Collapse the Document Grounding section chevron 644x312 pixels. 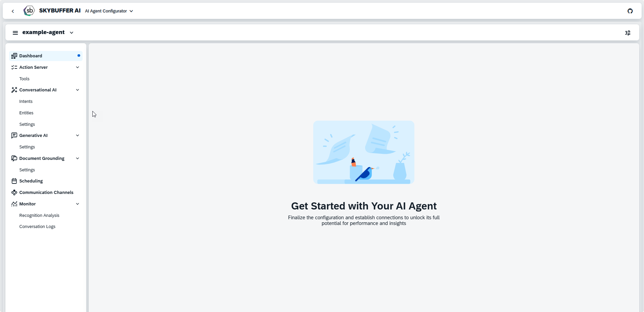point(78,159)
